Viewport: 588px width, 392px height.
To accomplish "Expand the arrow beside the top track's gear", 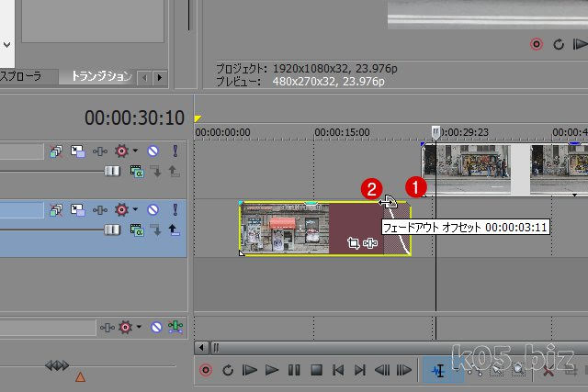I will pos(135,151).
